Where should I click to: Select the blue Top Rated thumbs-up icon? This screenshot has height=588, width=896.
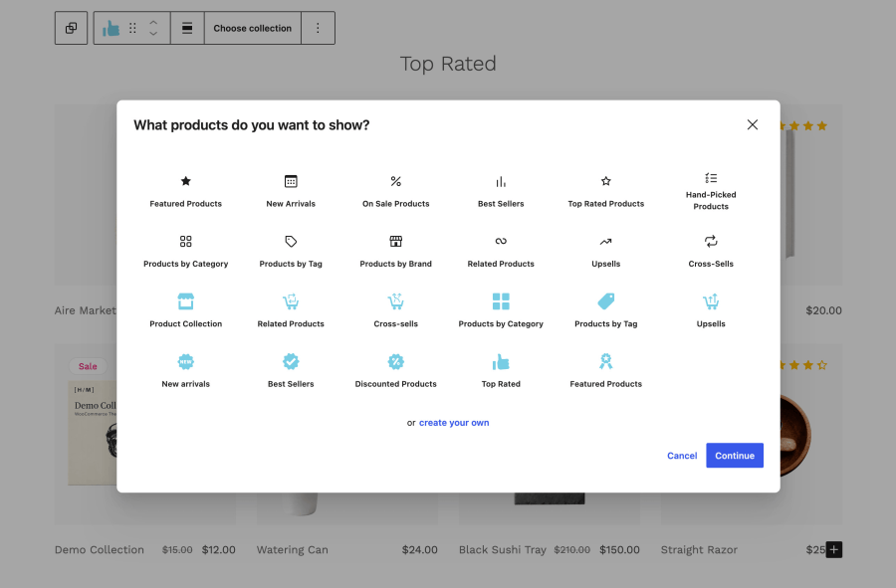click(501, 361)
